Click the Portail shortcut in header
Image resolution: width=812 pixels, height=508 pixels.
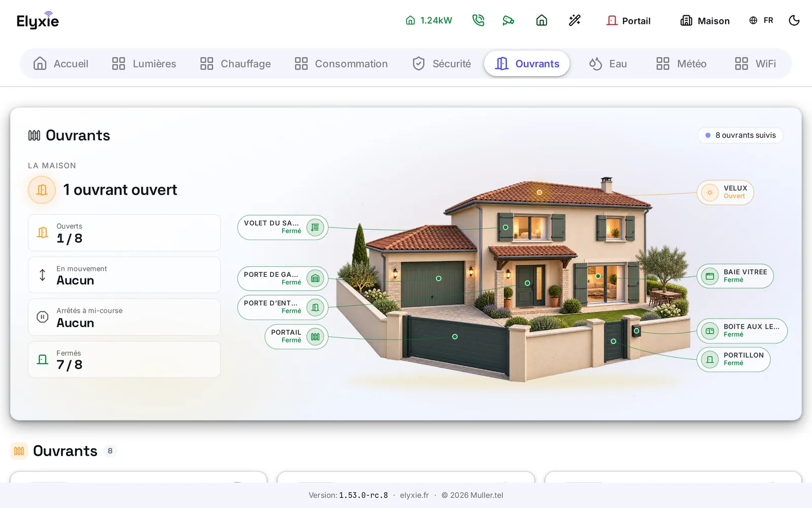click(x=629, y=20)
